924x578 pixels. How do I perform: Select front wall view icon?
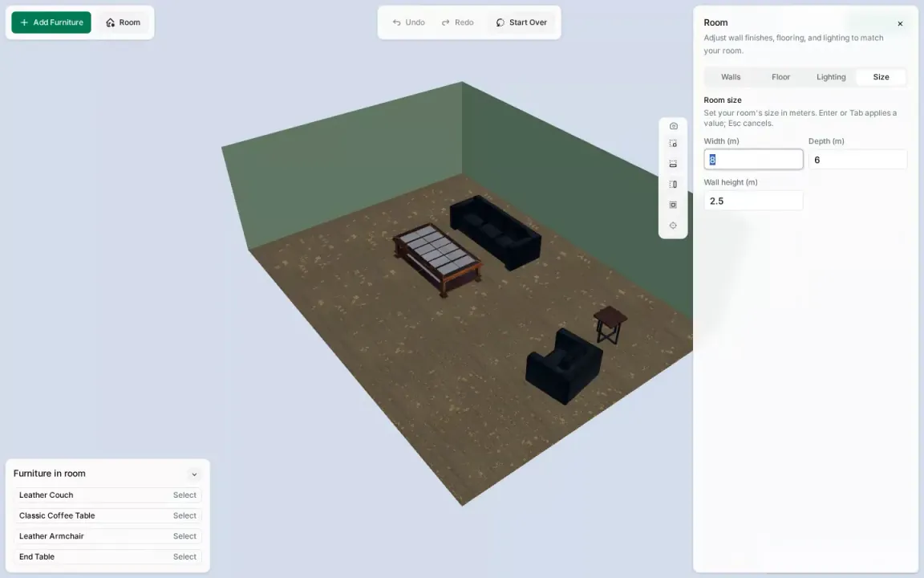(x=673, y=164)
